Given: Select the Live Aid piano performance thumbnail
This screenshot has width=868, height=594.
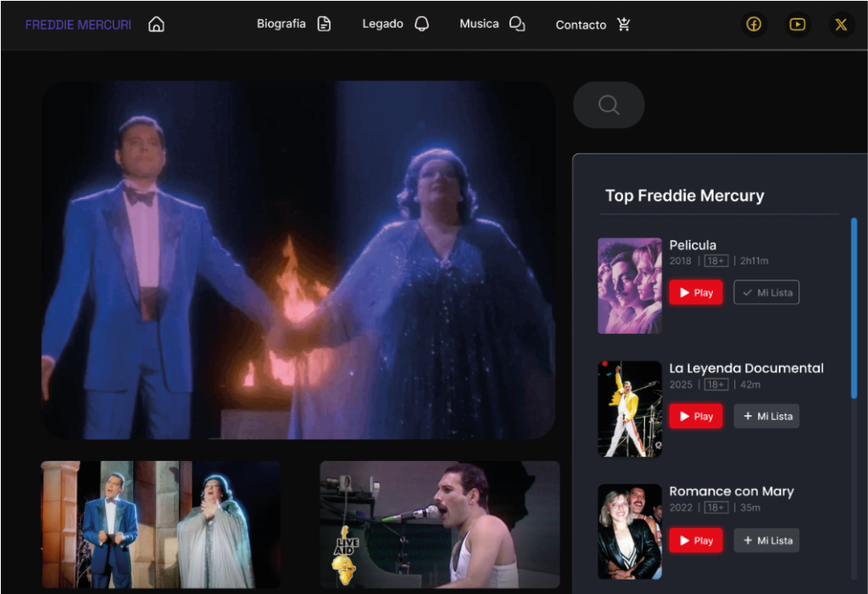Looking at the screenshot, I should [439, 524].
